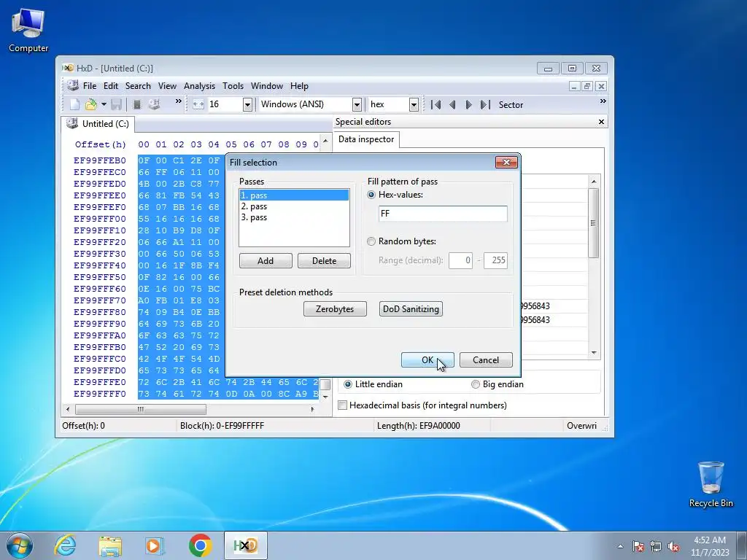The image size is (747, 560).
Task: Apply the Zerobytes preset
Action: (x=335, y=308)
